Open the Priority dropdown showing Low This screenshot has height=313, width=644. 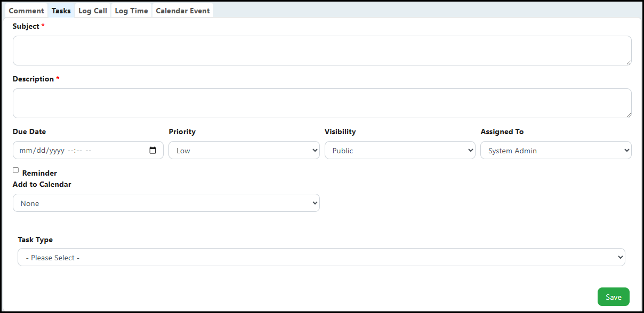[244, 150]
